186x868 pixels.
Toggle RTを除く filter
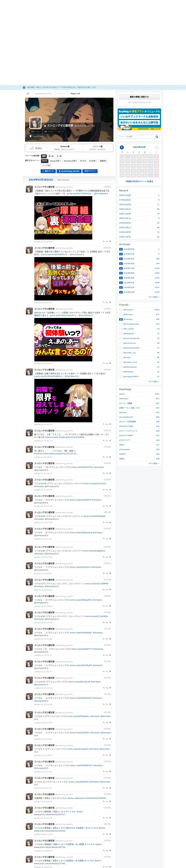pyautogui.click(x=93, y=161)
